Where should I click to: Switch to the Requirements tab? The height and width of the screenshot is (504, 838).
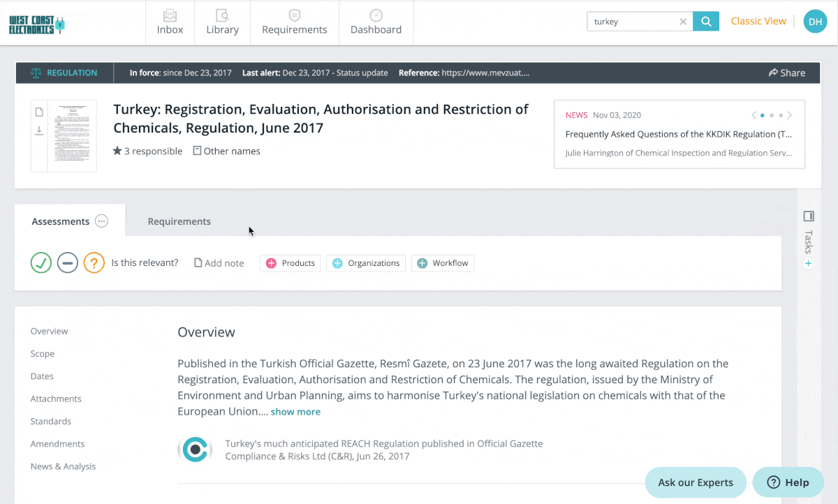[179, 221]
